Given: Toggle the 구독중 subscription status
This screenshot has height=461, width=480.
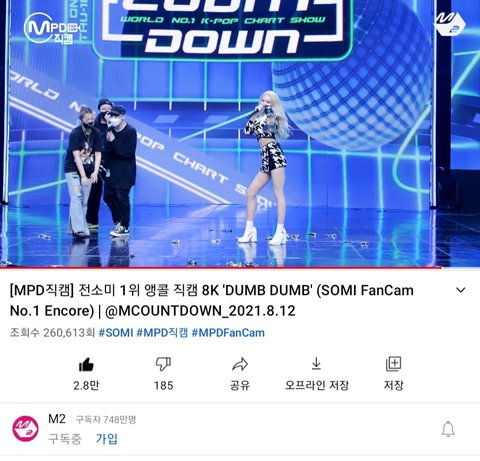Looking at the screenshot, I should pos(65,439).
